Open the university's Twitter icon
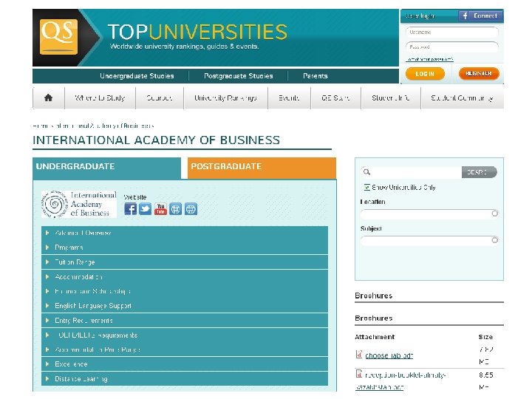This screenshot has height=399, width=532. pos(146,208)
